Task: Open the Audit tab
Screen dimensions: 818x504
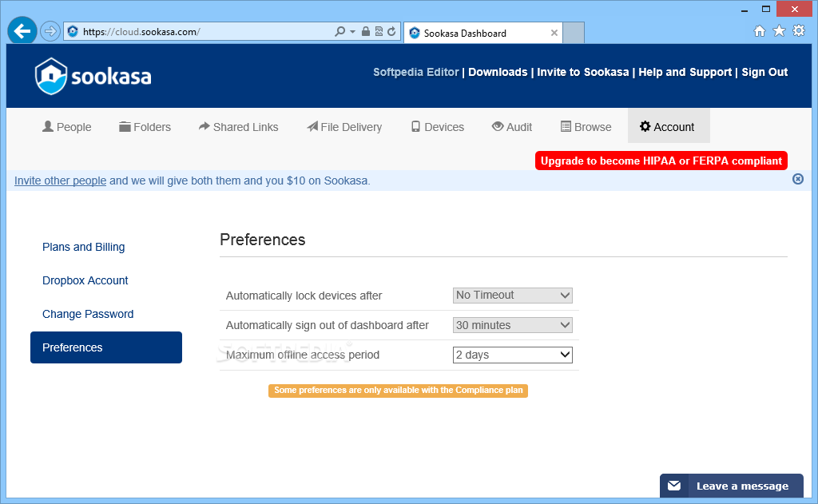Action: click(512, 127)
